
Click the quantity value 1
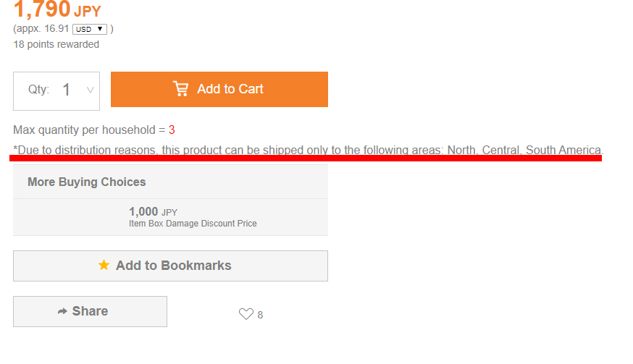(x=66, y=90)
